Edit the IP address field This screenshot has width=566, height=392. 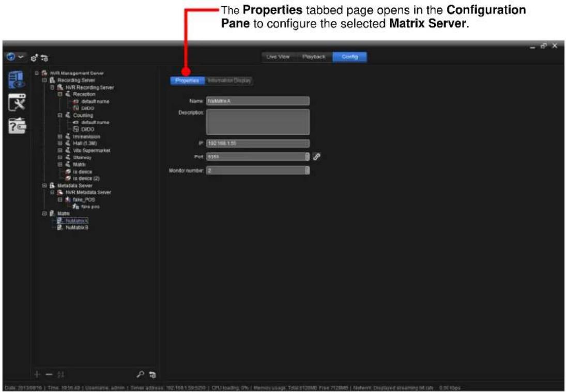(x=258, y=143)
